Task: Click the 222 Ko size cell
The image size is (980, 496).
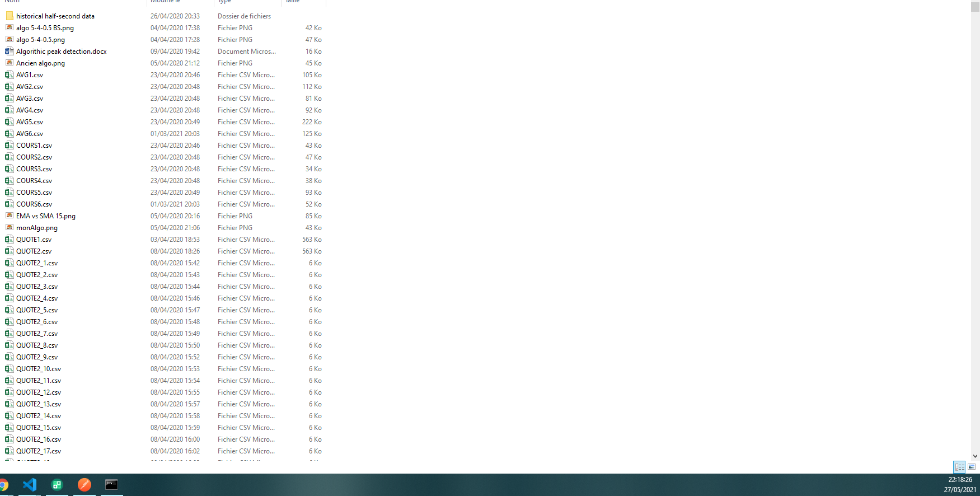Action: (312, 122)
